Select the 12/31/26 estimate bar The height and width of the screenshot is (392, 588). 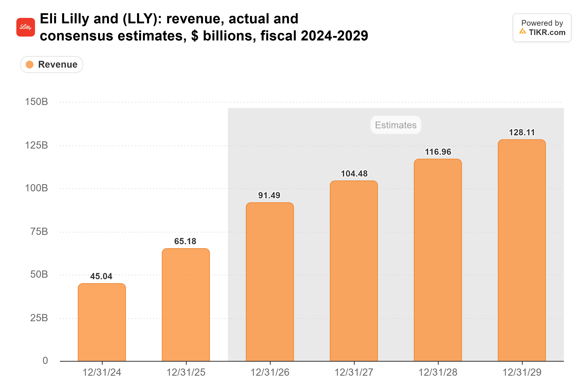(270, 282)
